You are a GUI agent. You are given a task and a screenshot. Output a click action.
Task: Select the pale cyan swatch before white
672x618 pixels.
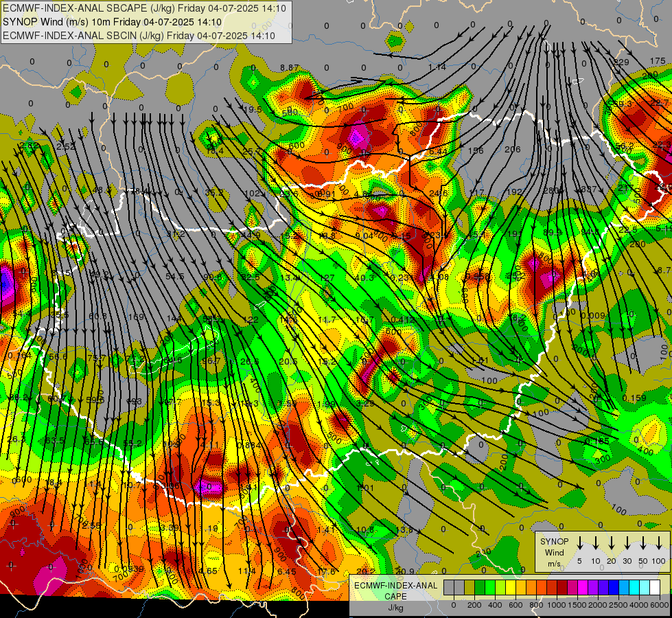tap(645, 587)
